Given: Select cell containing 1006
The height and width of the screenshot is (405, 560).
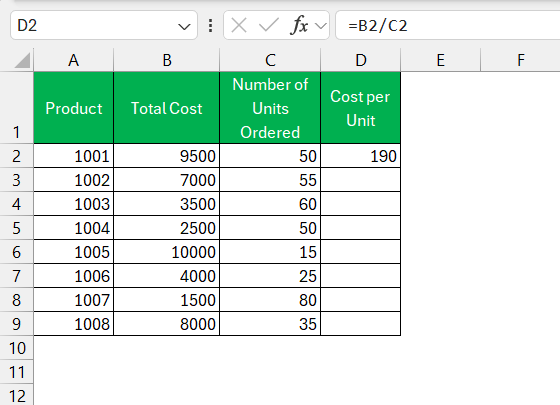Looking at the screenshot, I should click(74, 276).
